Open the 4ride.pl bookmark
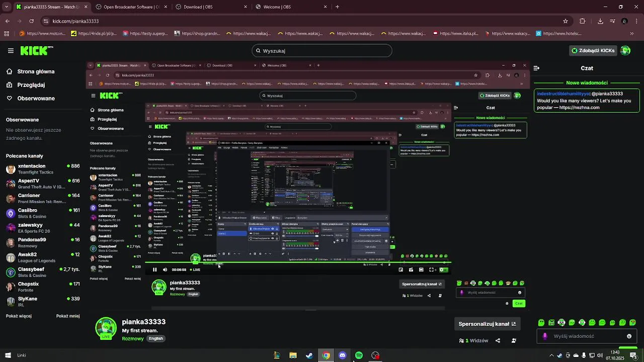644x362 pixels. (x=94, y=34)
